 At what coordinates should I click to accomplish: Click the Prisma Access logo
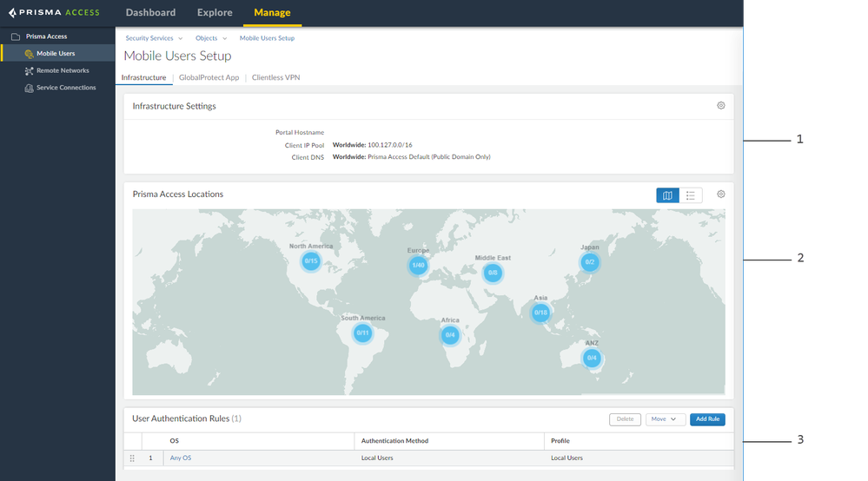pos(54,13)
